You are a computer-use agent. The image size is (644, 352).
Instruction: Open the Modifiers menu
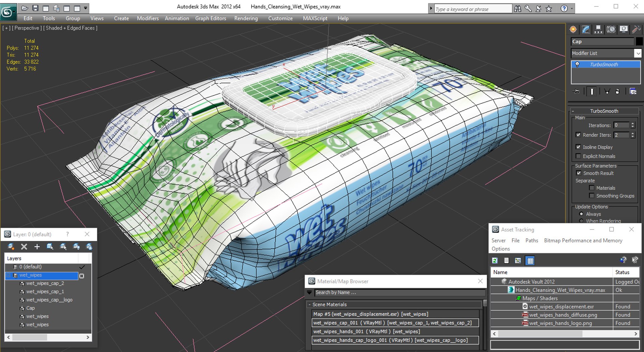pyautogui.click(x=148, y=18)
